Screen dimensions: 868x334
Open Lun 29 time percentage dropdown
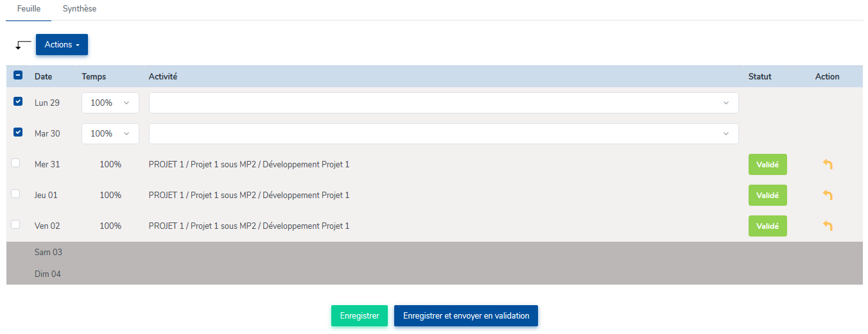point(110,103)
